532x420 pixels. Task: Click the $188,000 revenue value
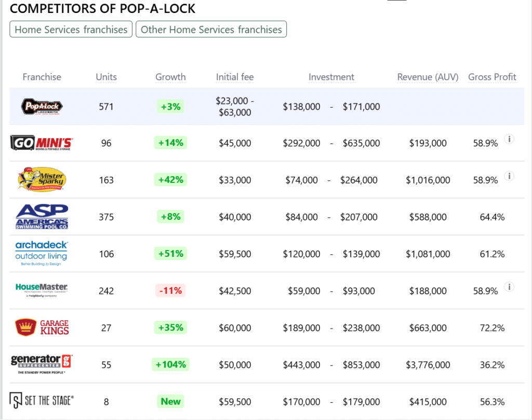point(428,291)
